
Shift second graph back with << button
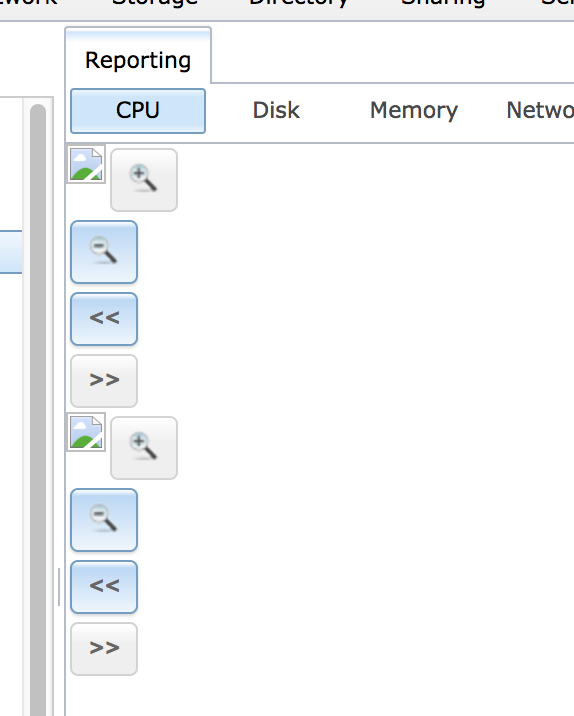point(104,587)
